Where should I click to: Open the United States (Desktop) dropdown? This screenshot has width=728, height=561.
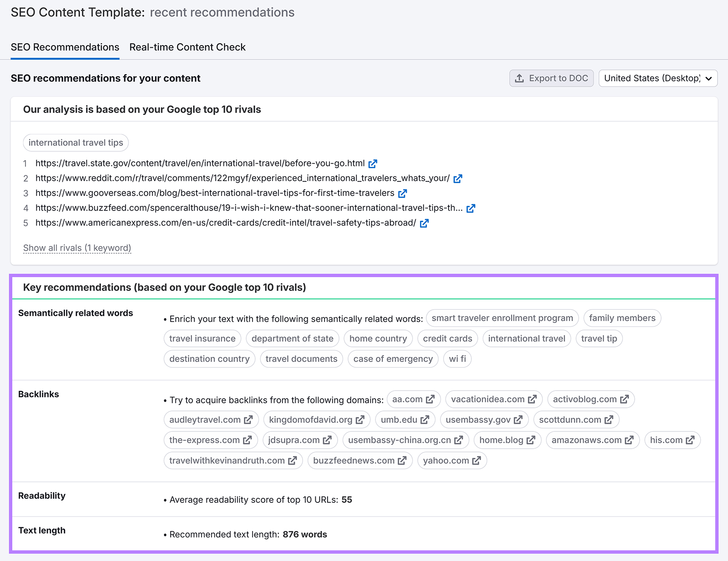(658, 78)
